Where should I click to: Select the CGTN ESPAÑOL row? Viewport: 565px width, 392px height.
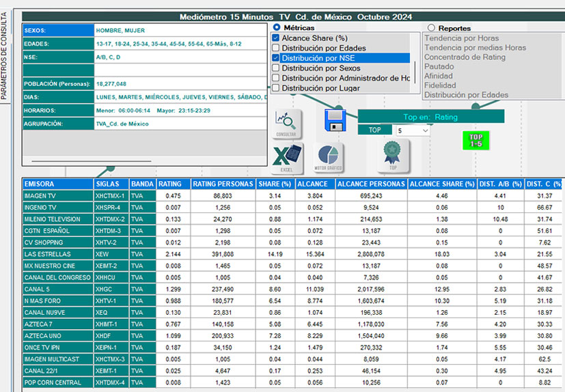[x=292, y=231]
